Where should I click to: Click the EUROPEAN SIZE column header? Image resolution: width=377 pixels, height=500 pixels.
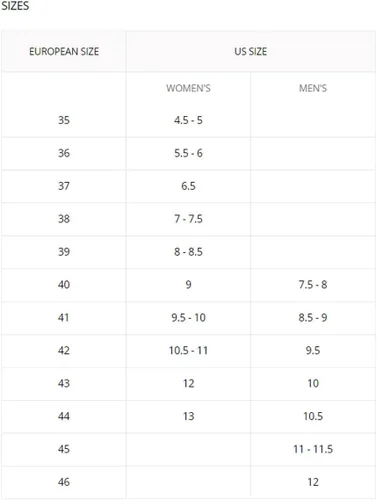[64, 52]
